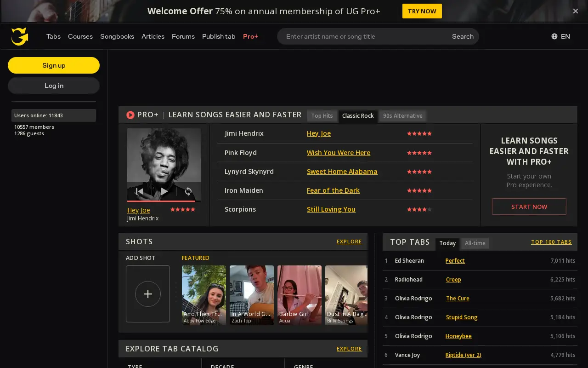This screenshot has height=368, width=588.
Task: Open Articles section
Action: 153,36
